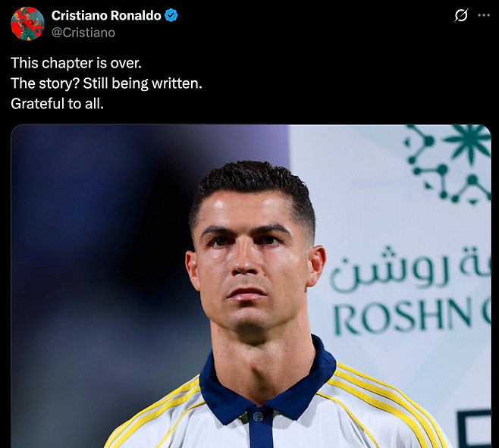Viewport: 499px width, 448px height.
Task: Click the Arabic text on the banner
Action: coord(410,269)
